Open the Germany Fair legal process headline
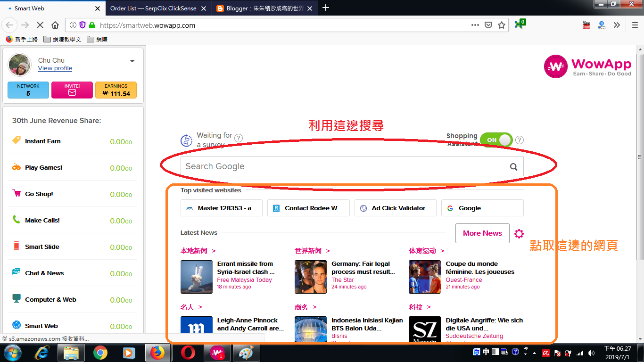644x362 pixels. point(363,268)
